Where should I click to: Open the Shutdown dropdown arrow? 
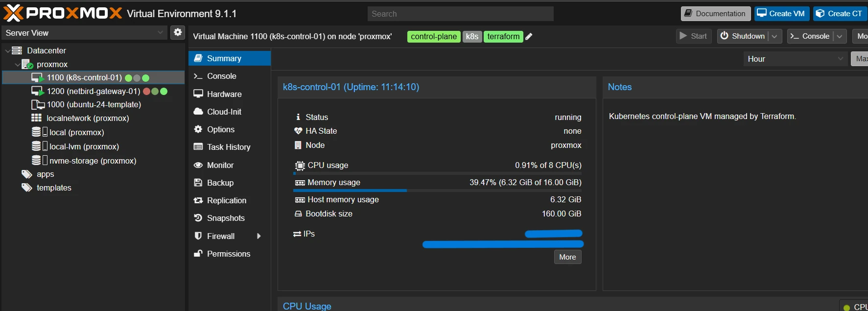[x=774, y=36]
